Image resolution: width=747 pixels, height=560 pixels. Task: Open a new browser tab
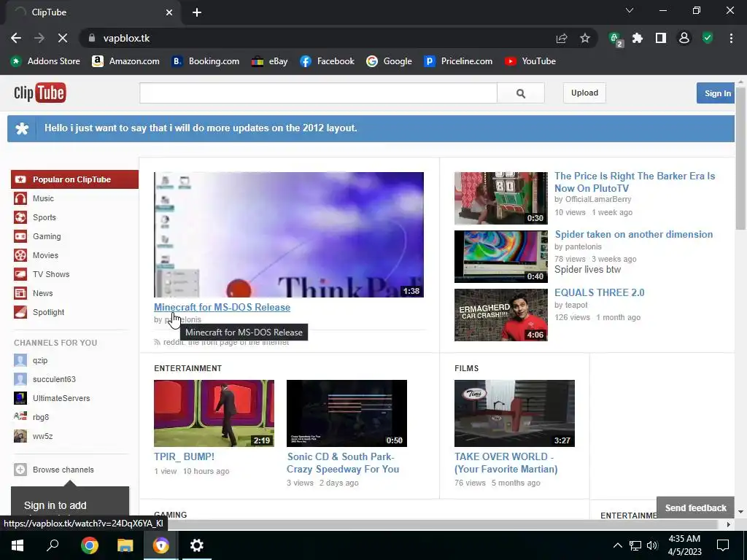(x=197, y=12)
